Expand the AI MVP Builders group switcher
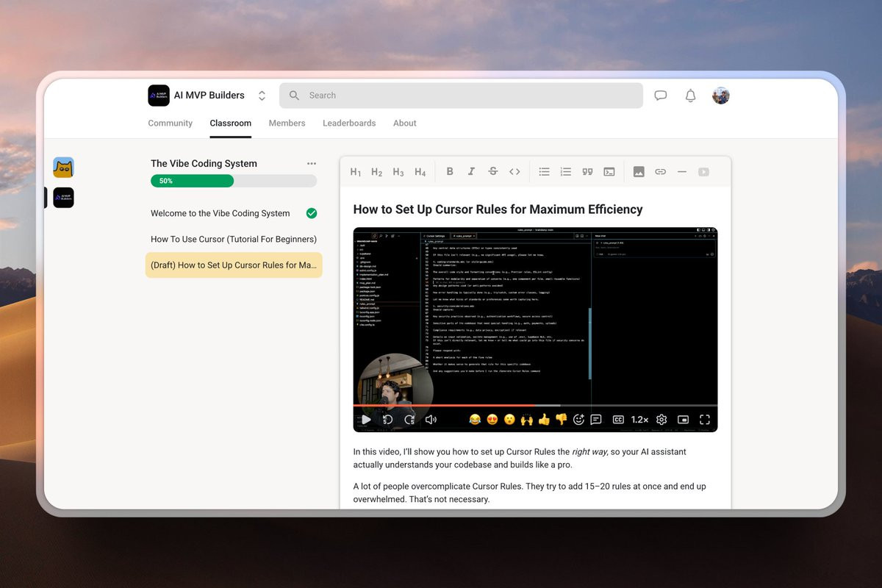 tap(262, 96)
